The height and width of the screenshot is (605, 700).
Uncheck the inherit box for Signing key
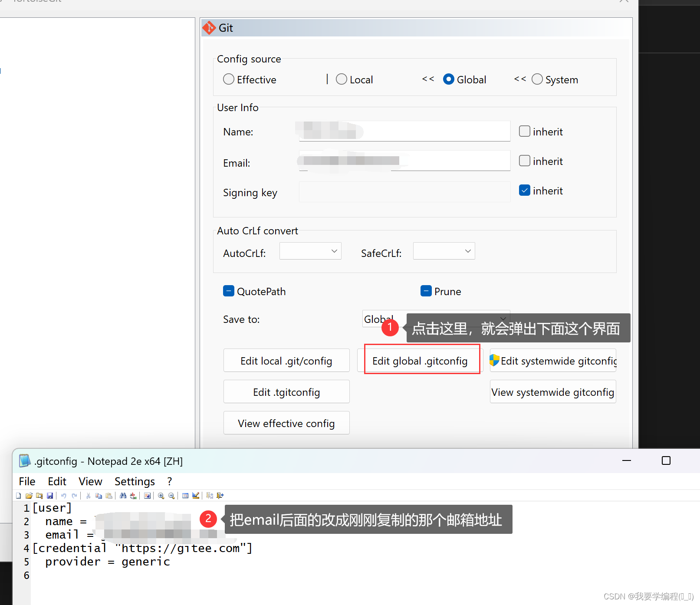coord(525,190)
